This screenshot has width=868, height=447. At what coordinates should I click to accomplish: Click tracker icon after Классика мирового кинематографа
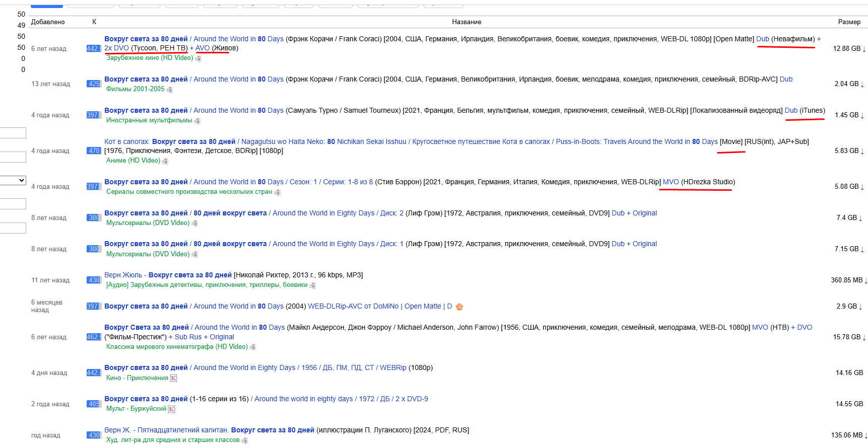pyautogui.click(x=253, y=347)
